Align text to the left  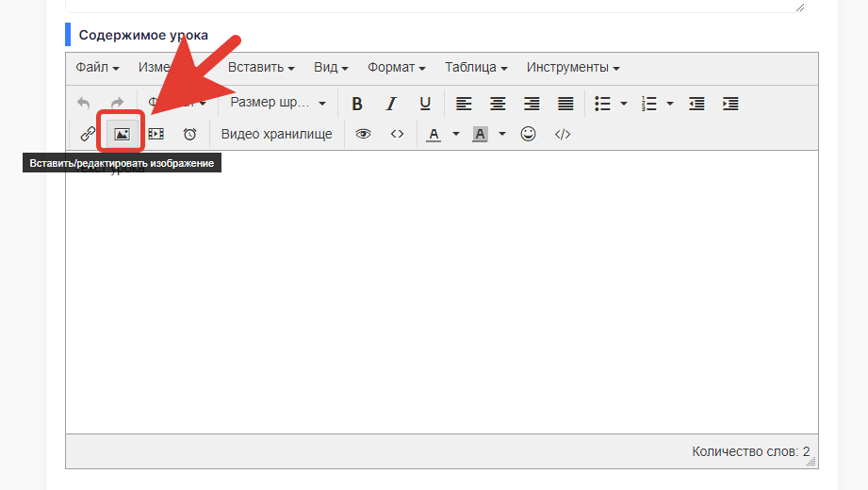pyautogui.click(x=464, y=104)
